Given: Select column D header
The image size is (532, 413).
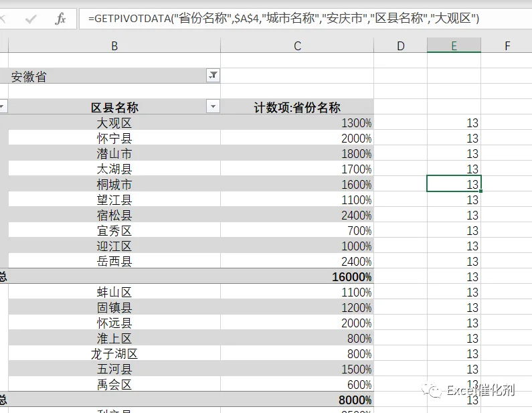Looking at the screenshot, I should click(x=400, y=46).
